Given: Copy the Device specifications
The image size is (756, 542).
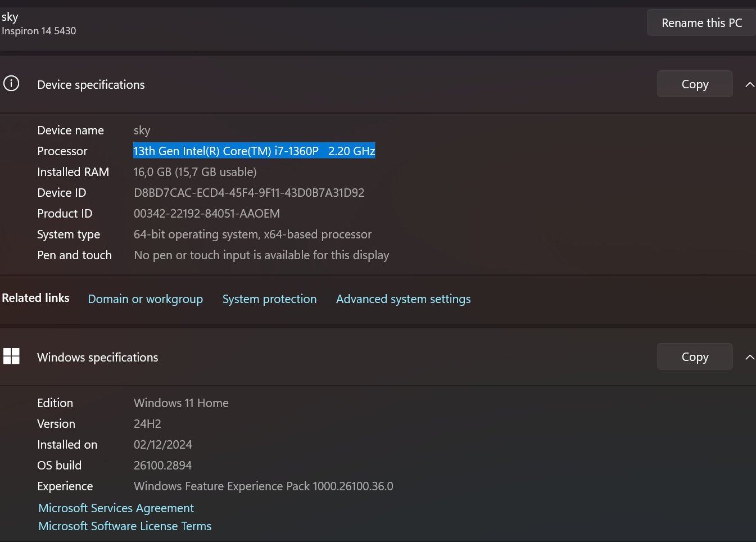Looking at the screenshot, I should point(695,84).
